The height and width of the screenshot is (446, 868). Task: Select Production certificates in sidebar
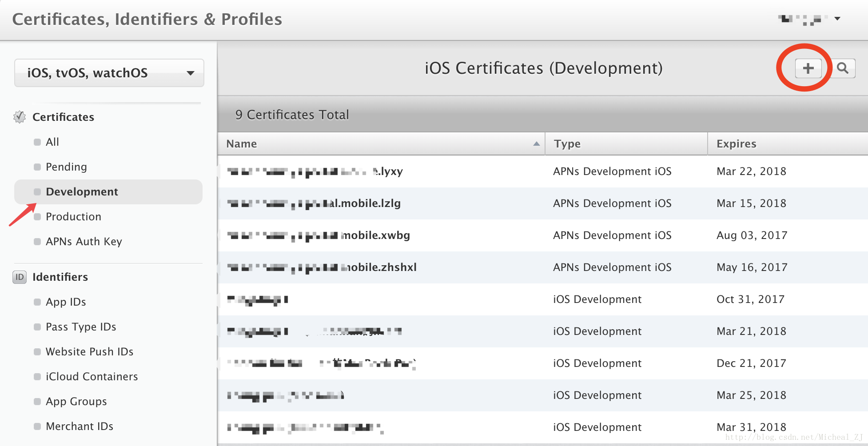(x=74, y=216)
